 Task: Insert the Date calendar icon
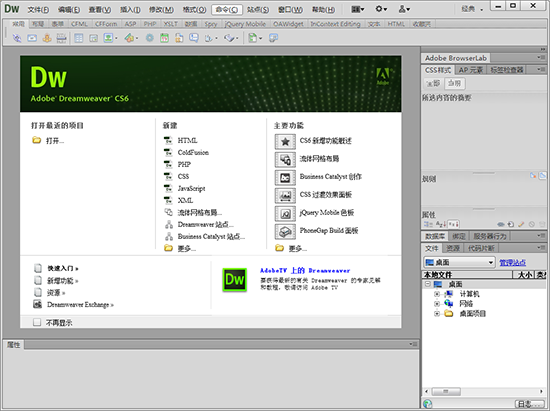pos(165,38)
